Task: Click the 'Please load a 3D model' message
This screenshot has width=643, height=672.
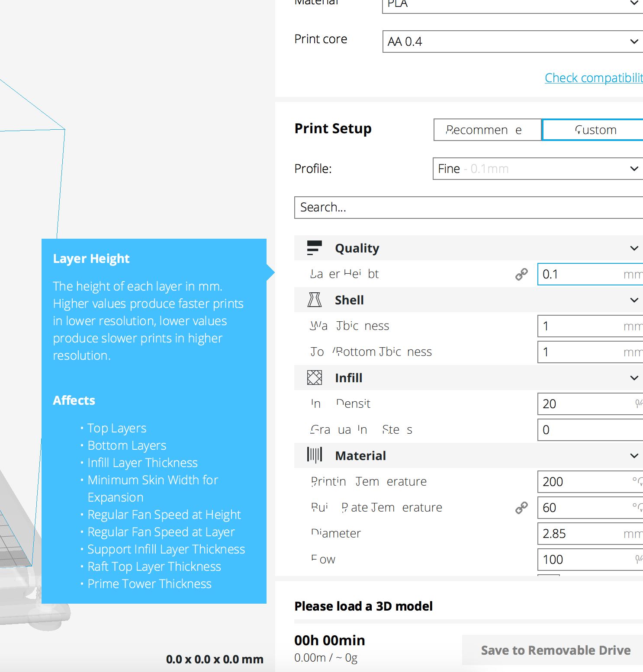Action: click(x=363, y=606)
